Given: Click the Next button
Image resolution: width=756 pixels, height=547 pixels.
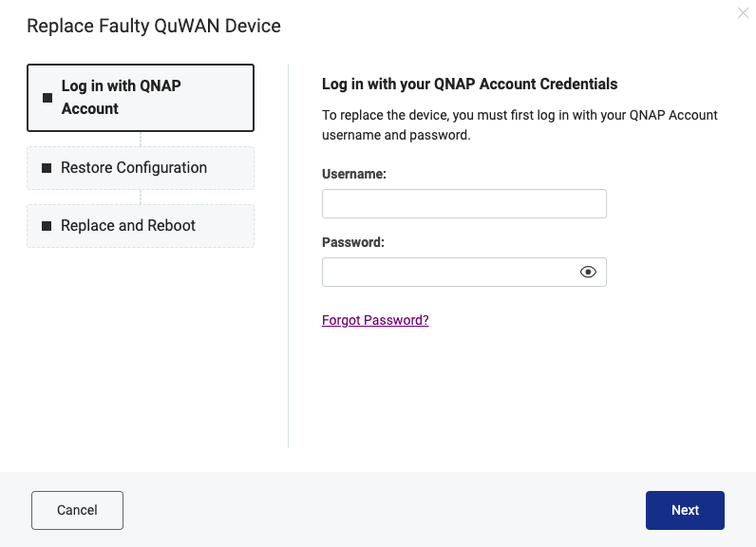Looking at the screenshot, I should coord(685,510).
